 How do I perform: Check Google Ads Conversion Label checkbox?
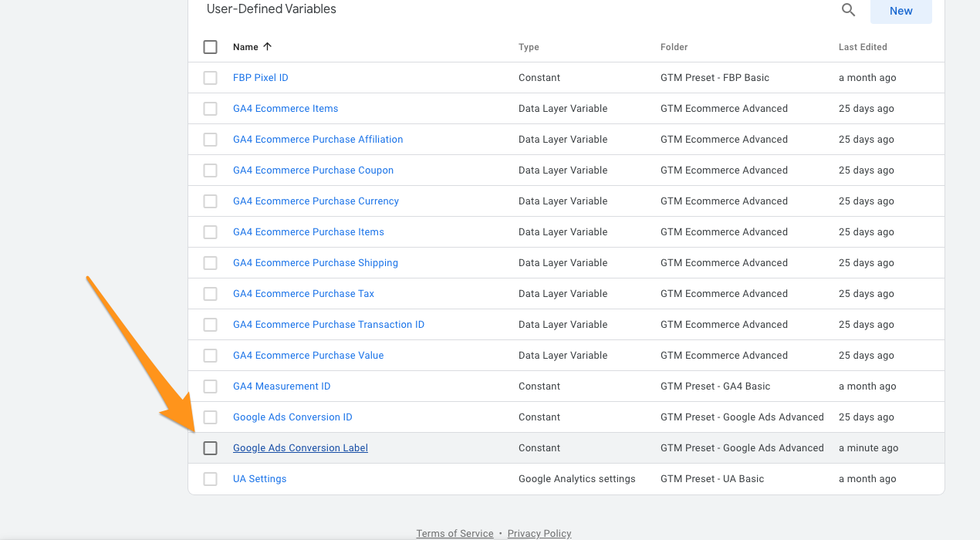pos(211,448)
